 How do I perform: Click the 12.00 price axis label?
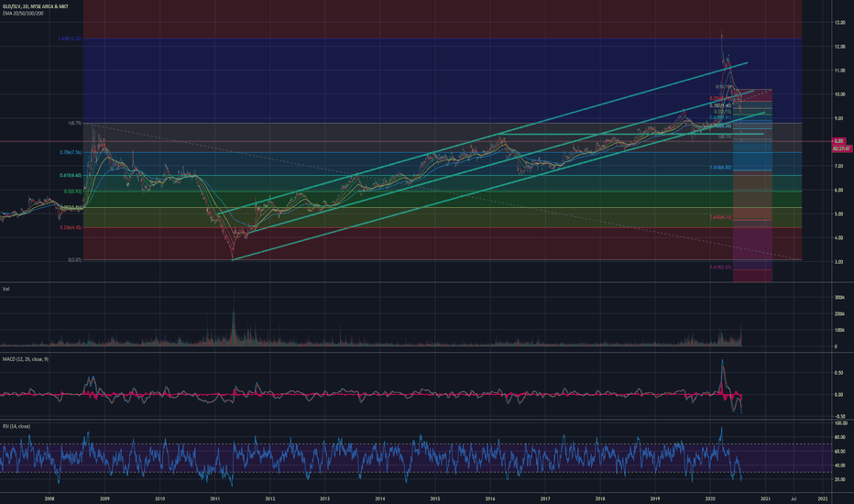pyautogui.click(x=839, y=47)
